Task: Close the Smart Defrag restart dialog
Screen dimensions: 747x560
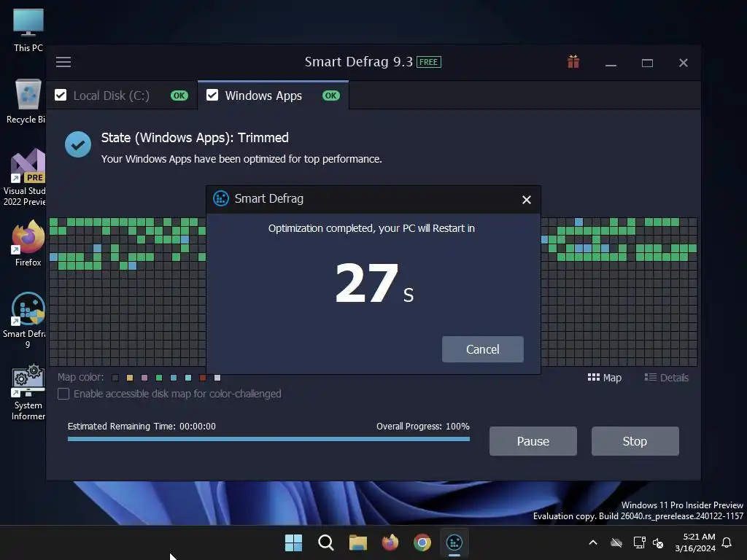Action: (x=527, y=200)
